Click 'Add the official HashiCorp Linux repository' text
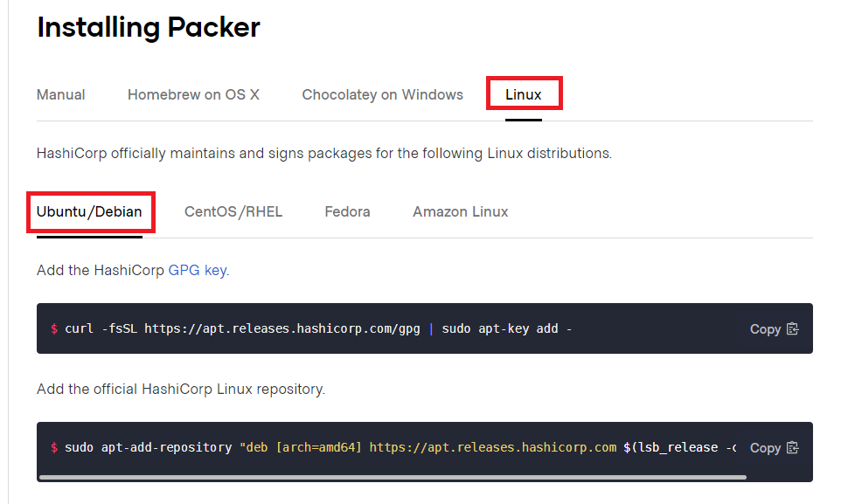The height and width of the screenshot is (504, 841). 181,390
